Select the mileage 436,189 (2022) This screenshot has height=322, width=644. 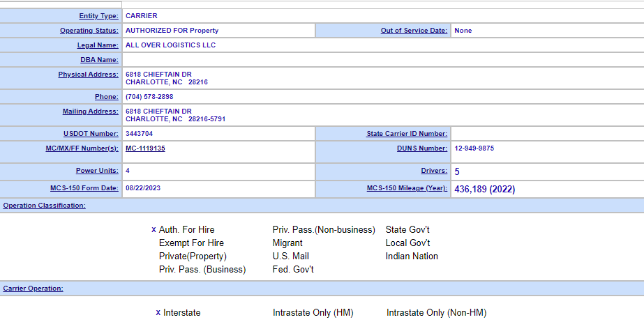pyautogui.click(x=485, y=190)
